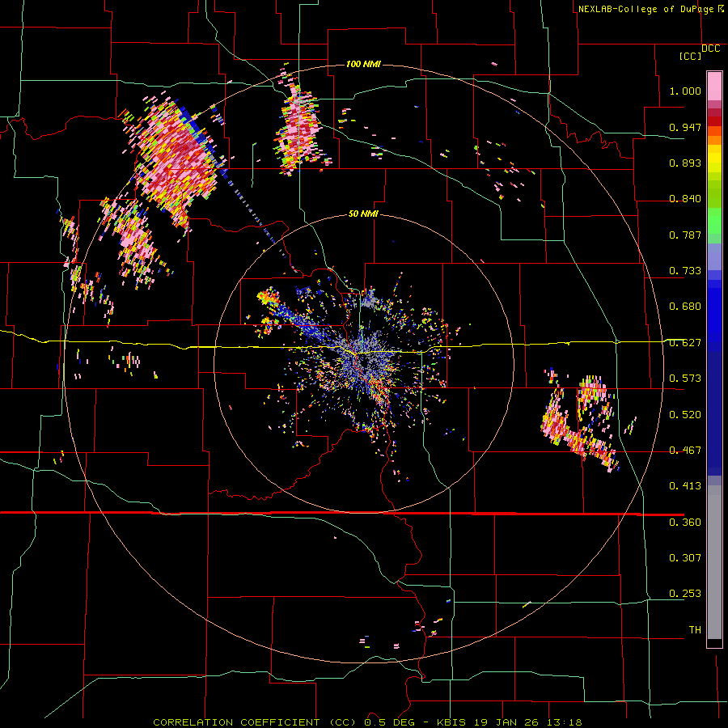Click the 0.520 scale value
This screenshot has width=728, height=728.
click(x=685, y=415)
